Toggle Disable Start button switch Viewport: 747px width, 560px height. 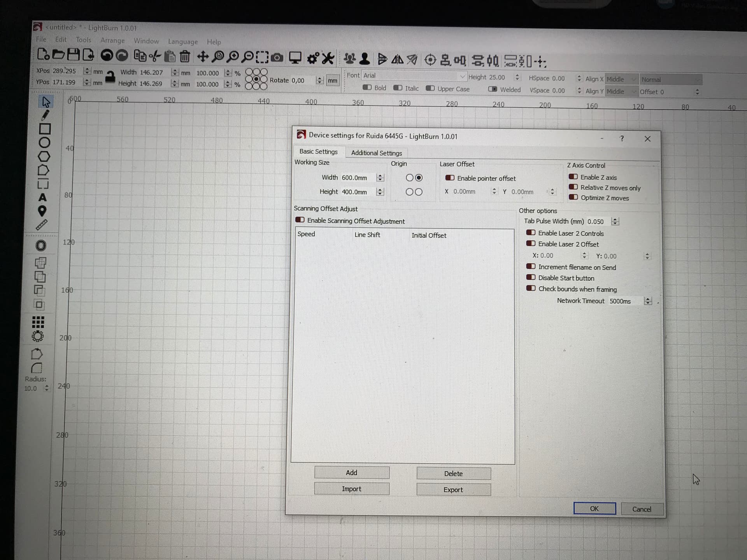[531, 277]
